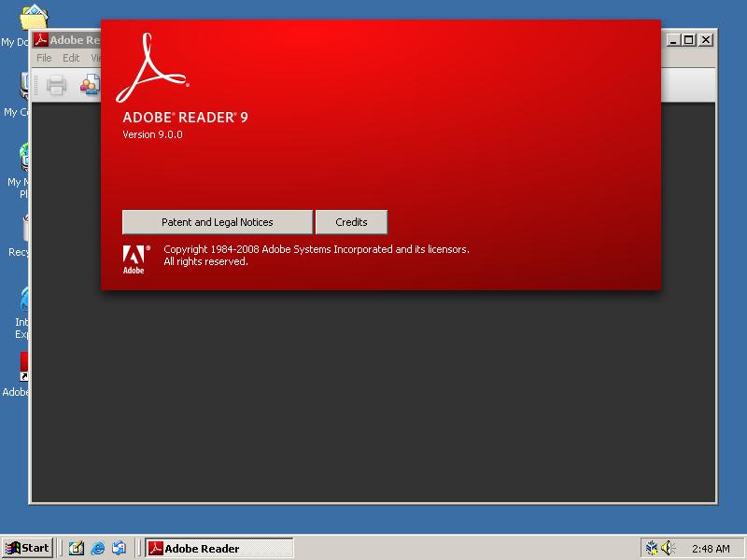Click the 2:48 AM system clock
The width and height of the screenshot is (747, 560).
711,549
